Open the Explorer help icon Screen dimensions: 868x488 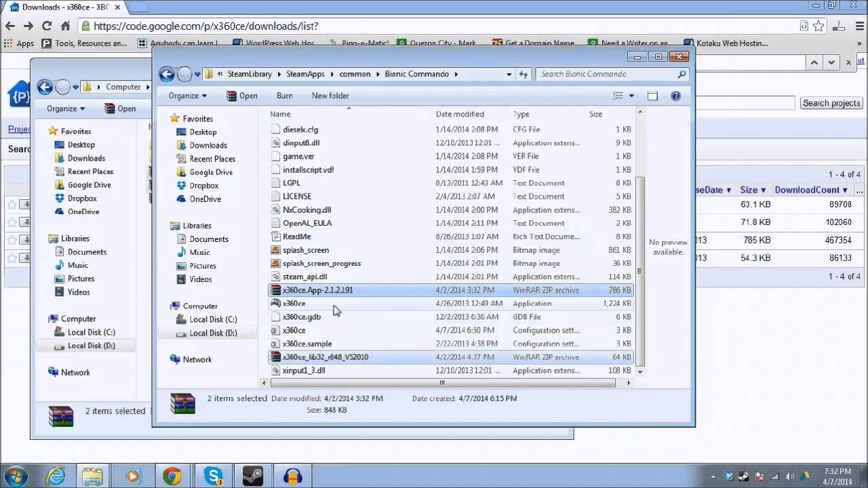click(675, 96)
